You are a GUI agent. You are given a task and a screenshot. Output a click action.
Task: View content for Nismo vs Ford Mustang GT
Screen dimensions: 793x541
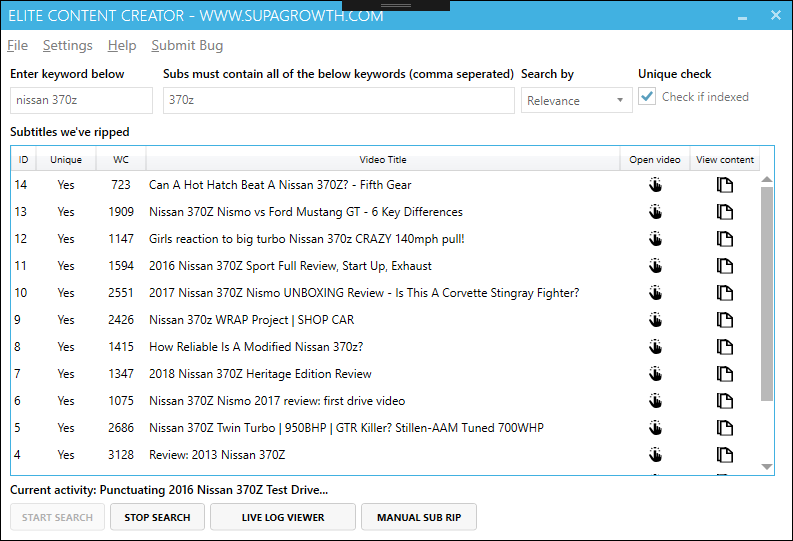point(725,212)
